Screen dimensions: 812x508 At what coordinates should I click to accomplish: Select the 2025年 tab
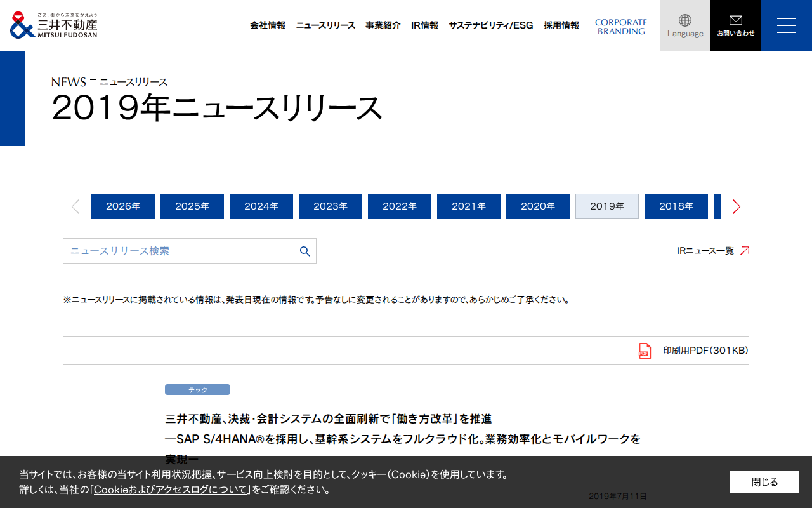pos(192,206)
